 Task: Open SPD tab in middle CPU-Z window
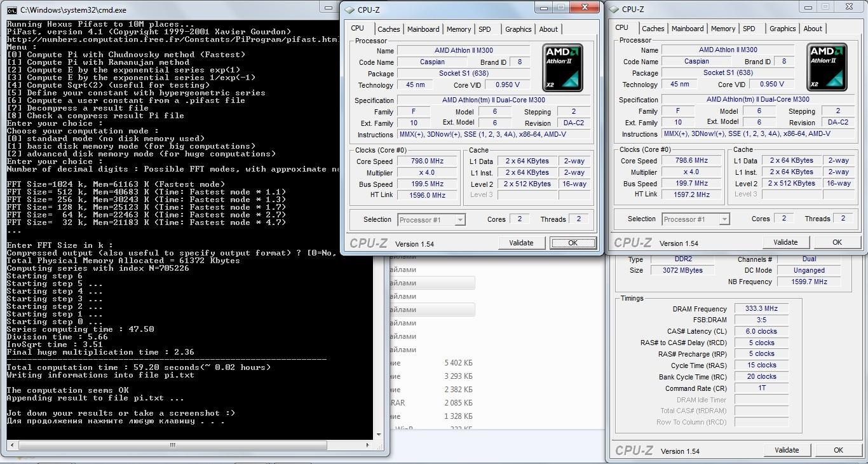coord(485,29)
